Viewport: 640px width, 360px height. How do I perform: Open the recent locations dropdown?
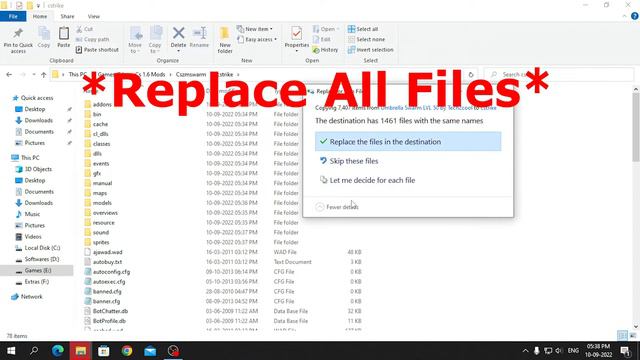point(34,75)
